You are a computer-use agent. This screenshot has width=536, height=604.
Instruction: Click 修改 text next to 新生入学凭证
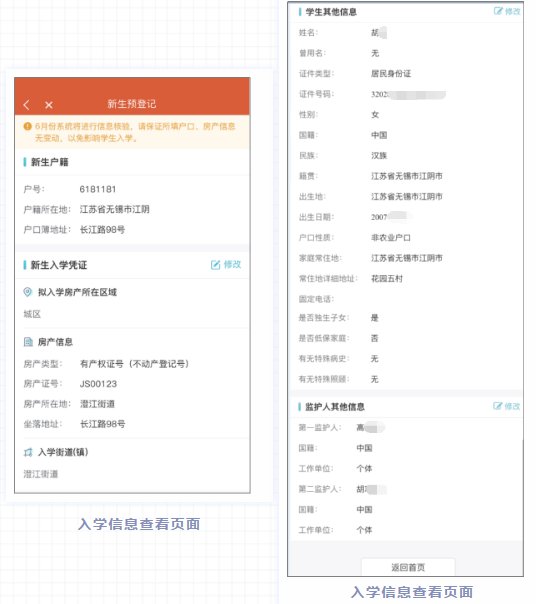click(x=232, y=264)
